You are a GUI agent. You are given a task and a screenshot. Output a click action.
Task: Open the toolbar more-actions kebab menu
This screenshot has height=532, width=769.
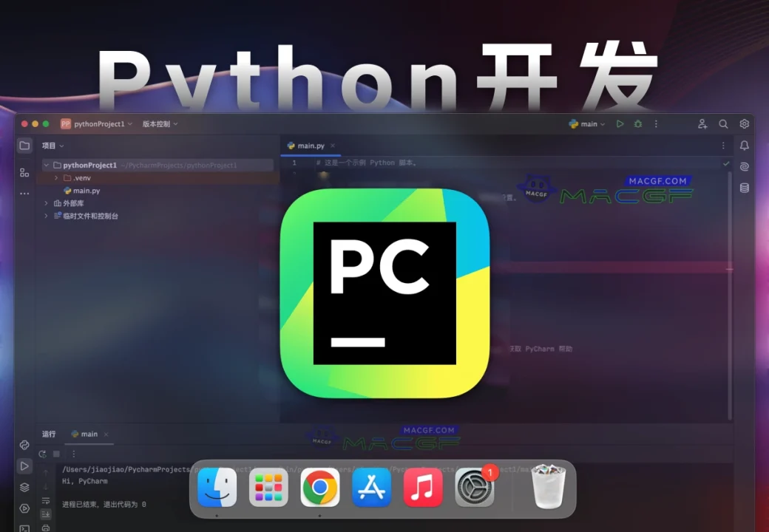tap(657, 123)
